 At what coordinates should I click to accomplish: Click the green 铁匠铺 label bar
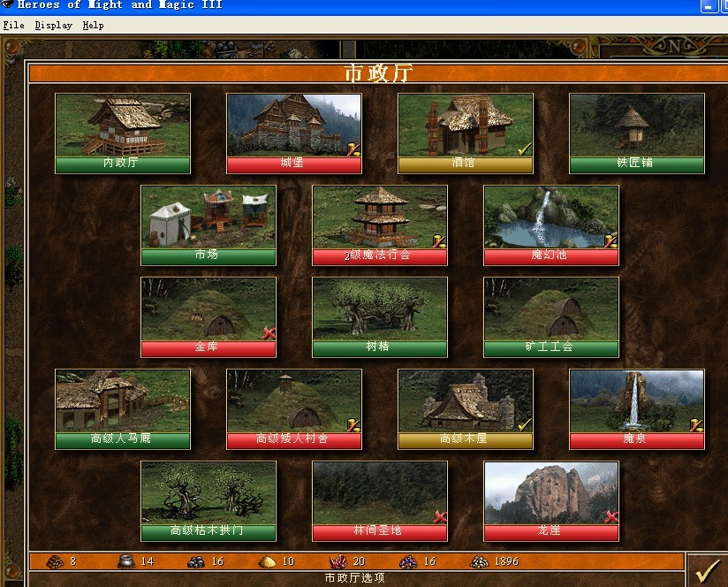tap(636, 164)
